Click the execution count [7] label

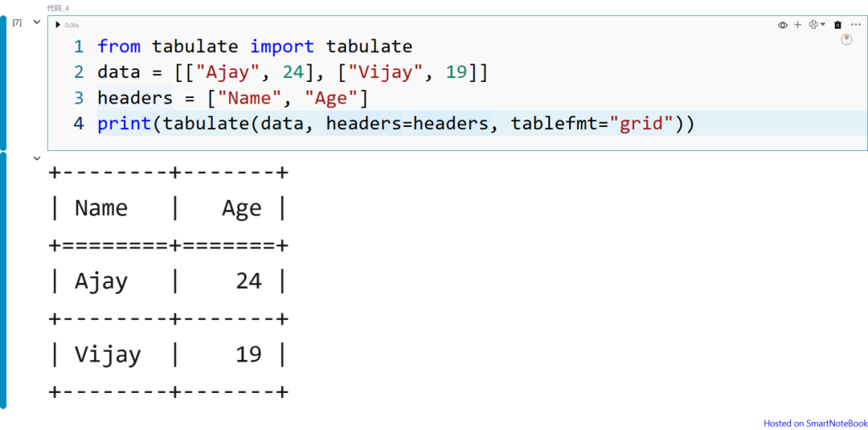point(17,22)
